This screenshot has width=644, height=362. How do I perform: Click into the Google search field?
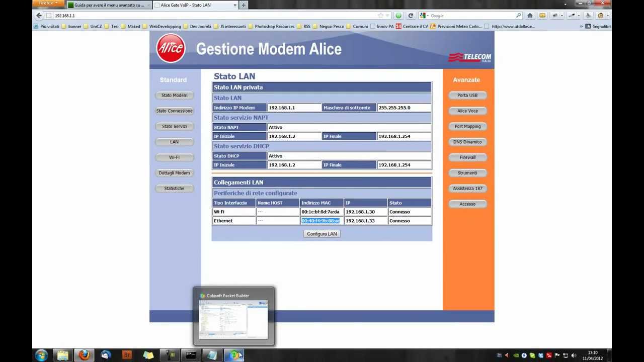[x=471, y=16]
